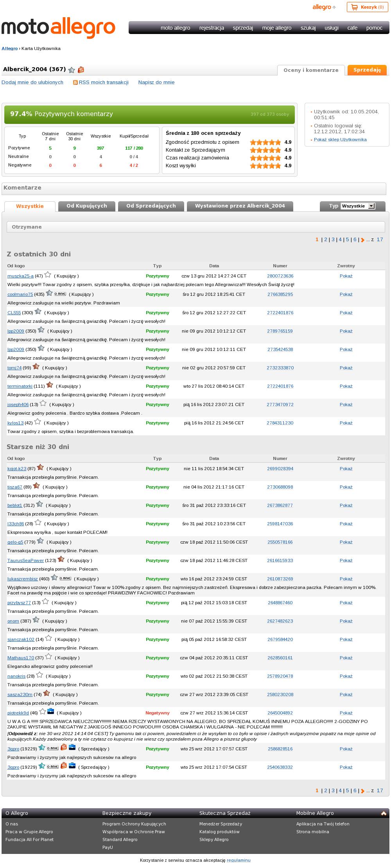
Task: Click the footer scroll-to-top arrow icon
Action: pyautogui.click(x=384, y=813)
